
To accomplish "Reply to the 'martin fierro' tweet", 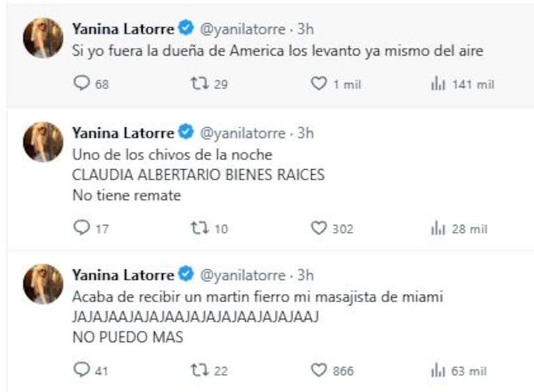I will tap(82, 370).
